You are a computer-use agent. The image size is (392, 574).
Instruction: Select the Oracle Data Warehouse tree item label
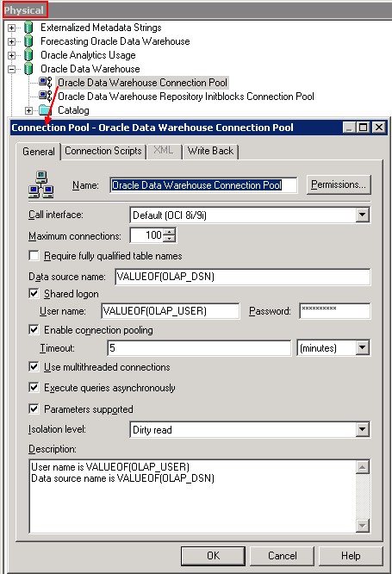90,69
